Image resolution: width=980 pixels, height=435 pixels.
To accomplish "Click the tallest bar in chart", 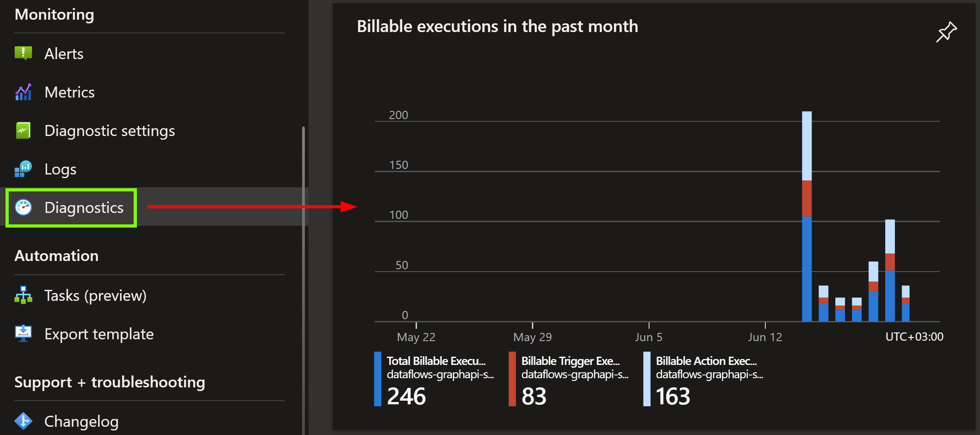I will tap(807, 215).
